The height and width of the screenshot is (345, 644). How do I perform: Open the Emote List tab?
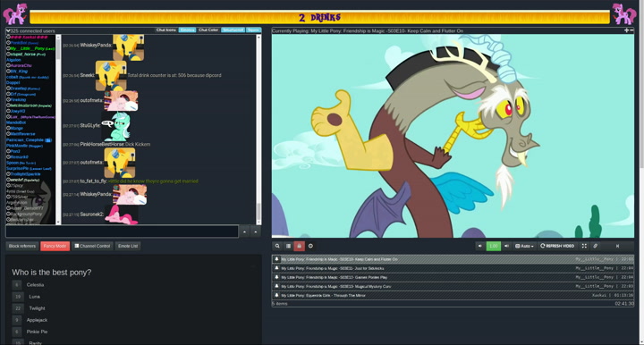(x=128, y=246)
